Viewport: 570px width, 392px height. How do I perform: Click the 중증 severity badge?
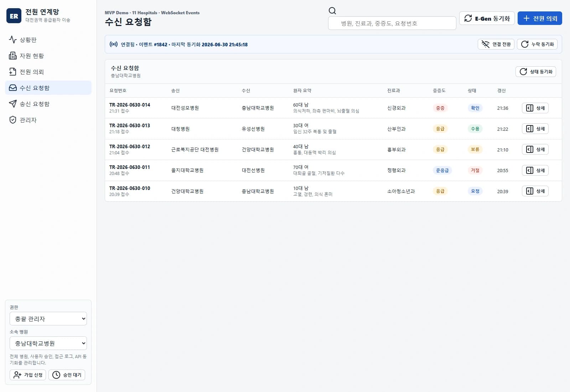point(440,108)
